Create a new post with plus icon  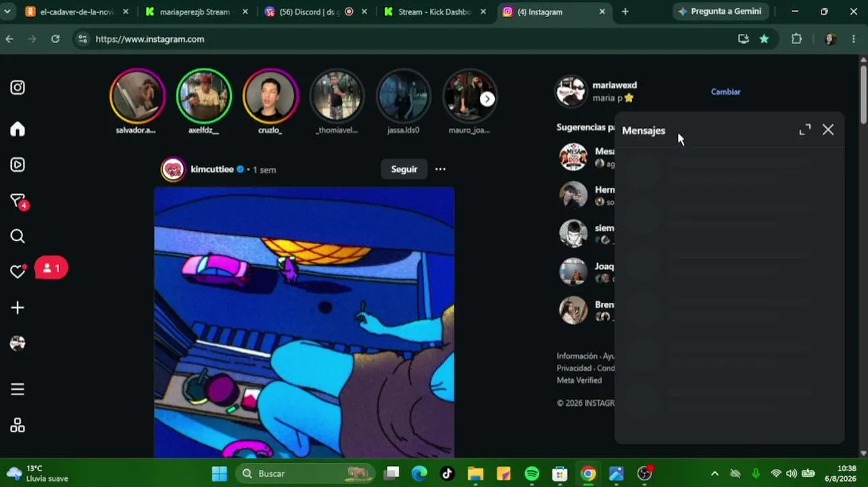pyautogui.click(x=18, y=308)
